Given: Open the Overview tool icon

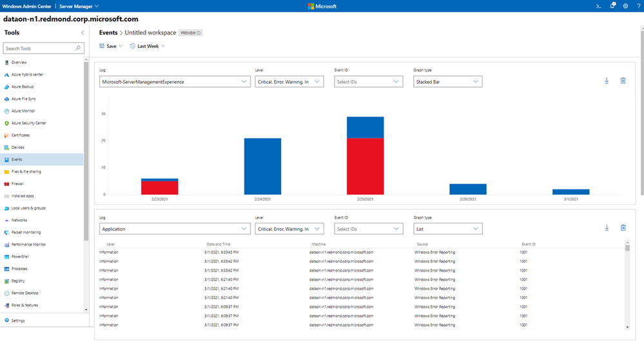Looking at the screenshot, I should [6, 63].
